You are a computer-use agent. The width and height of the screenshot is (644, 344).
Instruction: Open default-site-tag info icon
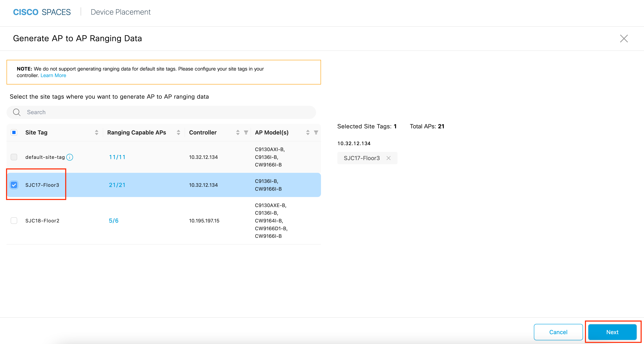(x=70, y=157)
